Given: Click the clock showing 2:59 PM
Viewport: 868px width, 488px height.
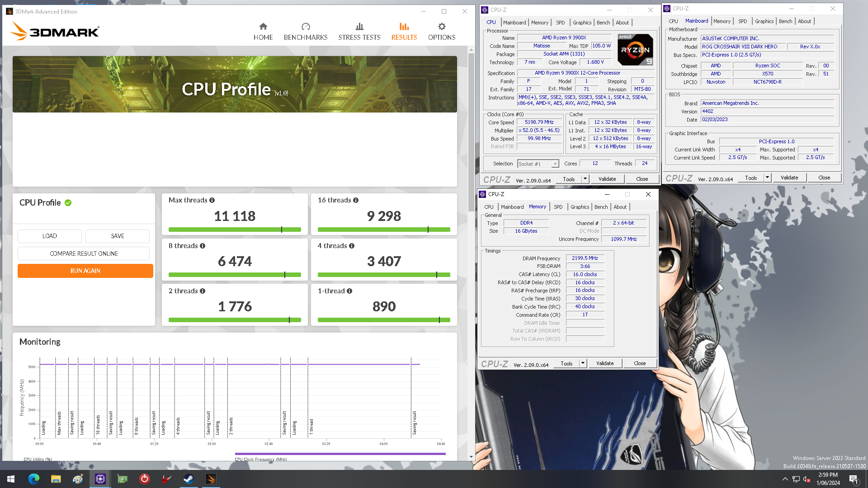Looking at the screenshot, I should click(828, 475).
